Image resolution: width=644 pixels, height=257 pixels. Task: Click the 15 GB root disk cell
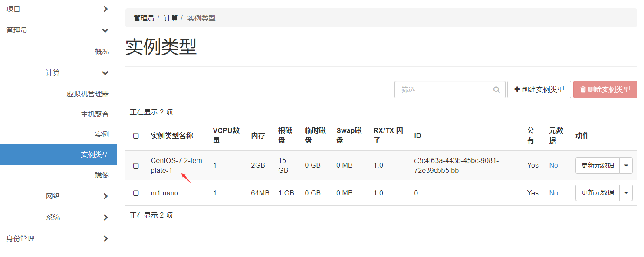pyautogui.click(x=283, y=166)
